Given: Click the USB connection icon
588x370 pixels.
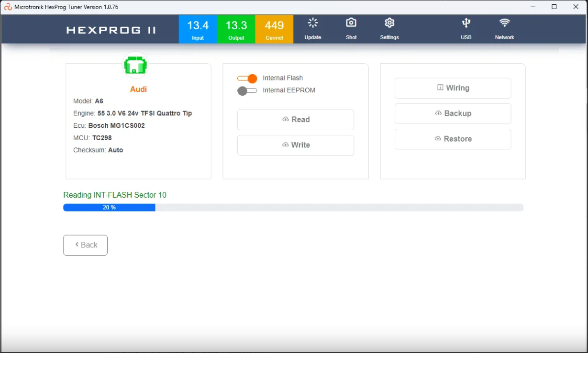Looking at the screenshot, I should [x=466, y=23].
